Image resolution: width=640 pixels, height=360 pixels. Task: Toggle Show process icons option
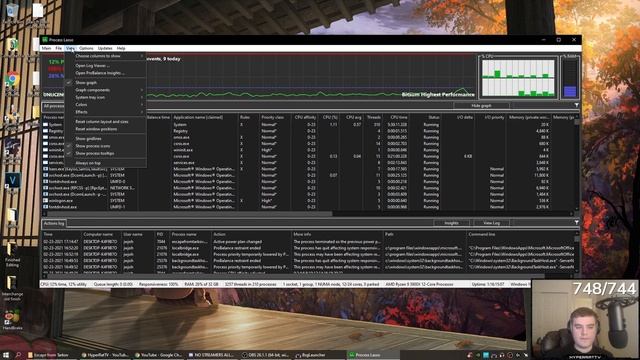(106, 146)
